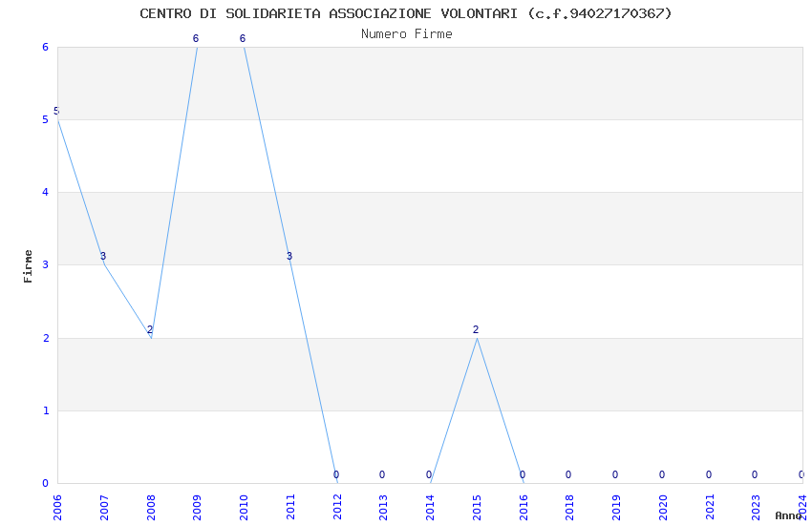This screenshot has width=812, height=525.
Task: Select the 2013 year label on x-axis
Action: (x=384, y=507)
